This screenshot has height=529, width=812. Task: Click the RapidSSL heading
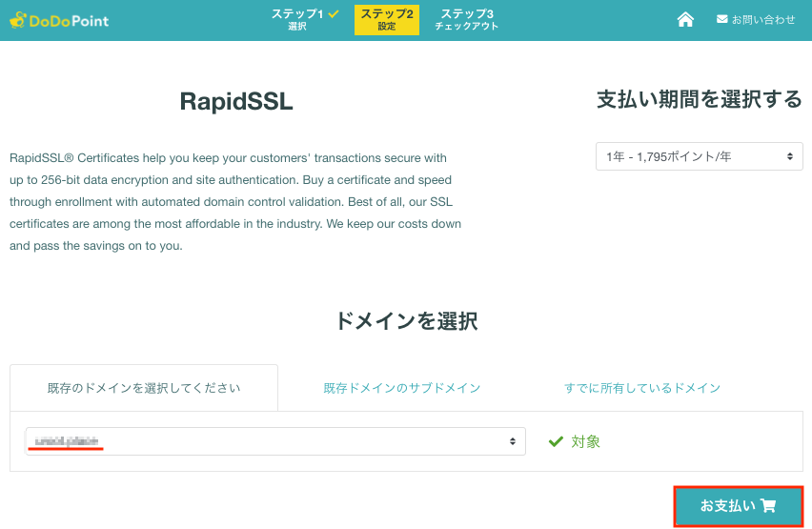click(x=236, y=101)
